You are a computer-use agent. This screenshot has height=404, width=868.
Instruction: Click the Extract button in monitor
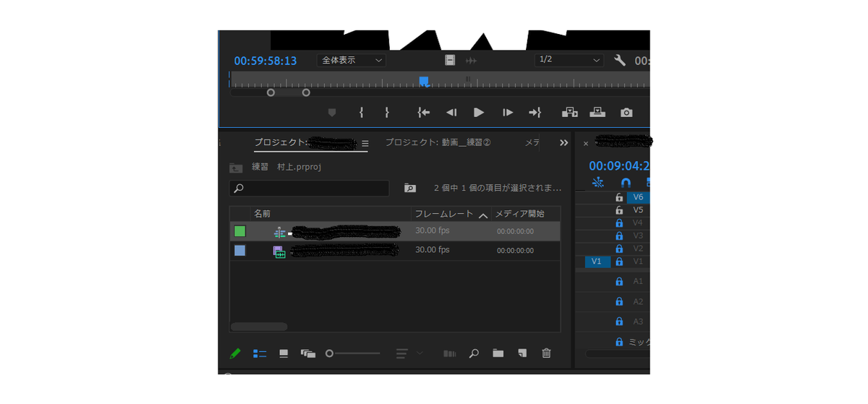click(x=597, y=112)
